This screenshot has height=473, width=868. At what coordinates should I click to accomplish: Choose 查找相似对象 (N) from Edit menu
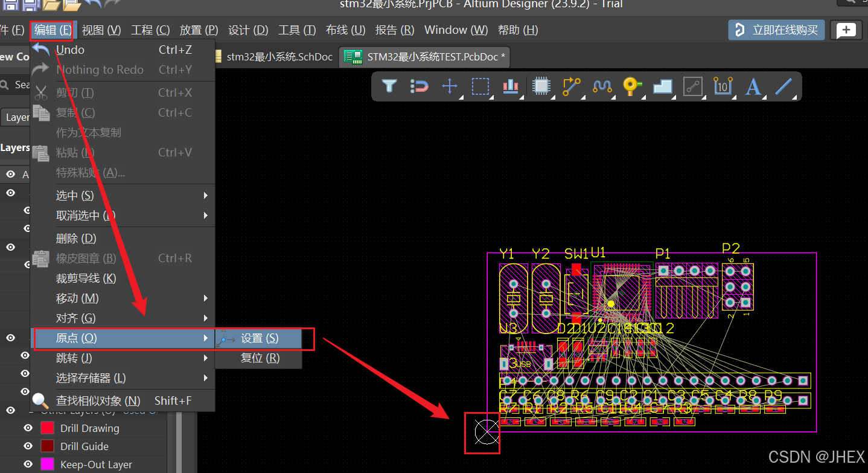click(123, 400)
